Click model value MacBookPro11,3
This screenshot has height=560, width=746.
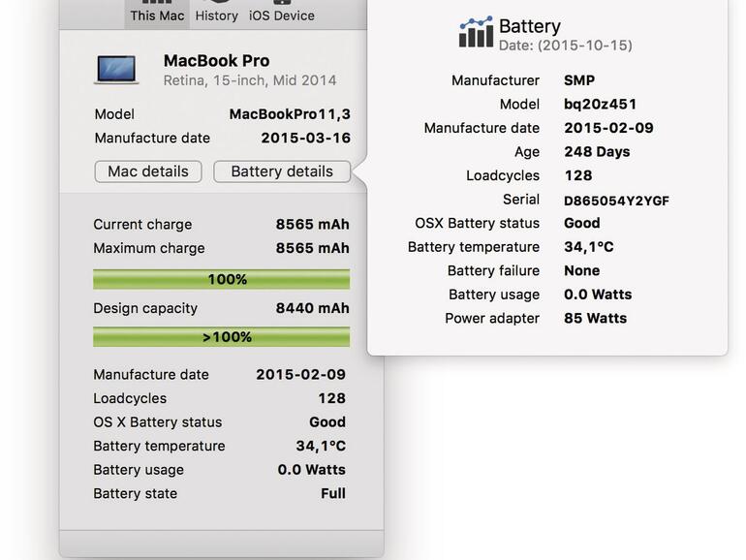pos(290,114)
